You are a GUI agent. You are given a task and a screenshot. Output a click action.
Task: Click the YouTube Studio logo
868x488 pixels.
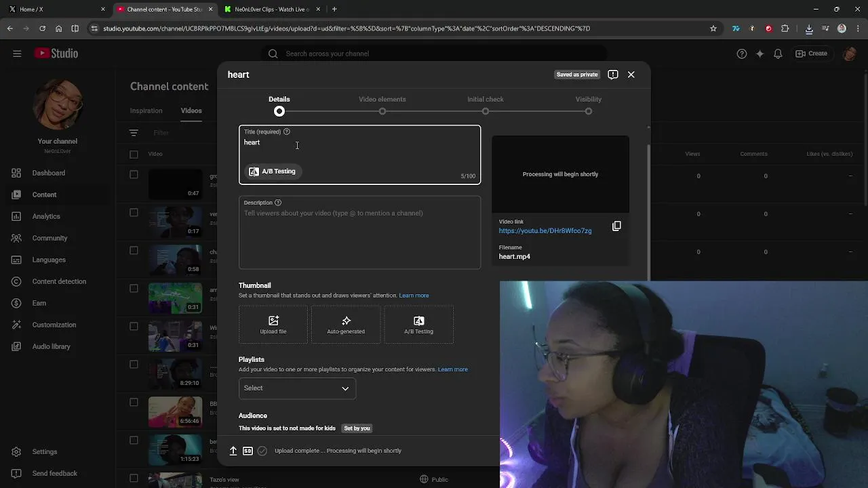tap(56, 54)
